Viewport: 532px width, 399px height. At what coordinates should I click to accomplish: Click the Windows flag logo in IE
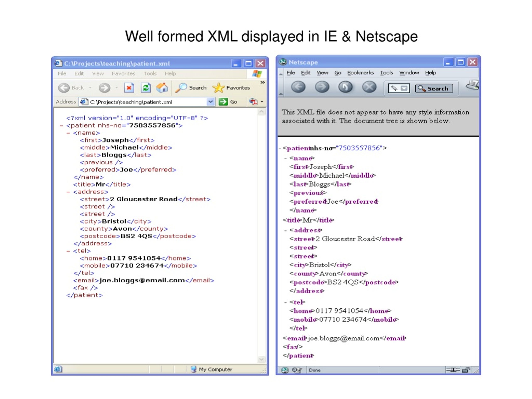click(257, 74)
